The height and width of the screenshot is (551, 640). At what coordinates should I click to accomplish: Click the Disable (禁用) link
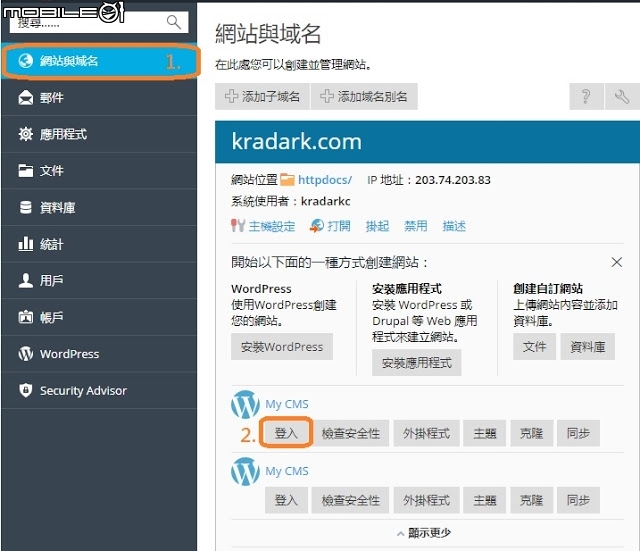pyautogui.click(x=416, y=226)
